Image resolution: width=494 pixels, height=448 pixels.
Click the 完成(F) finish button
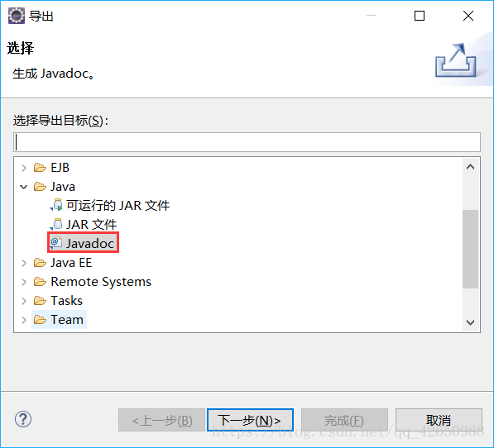pyautogui.click(x=344, y=420)
